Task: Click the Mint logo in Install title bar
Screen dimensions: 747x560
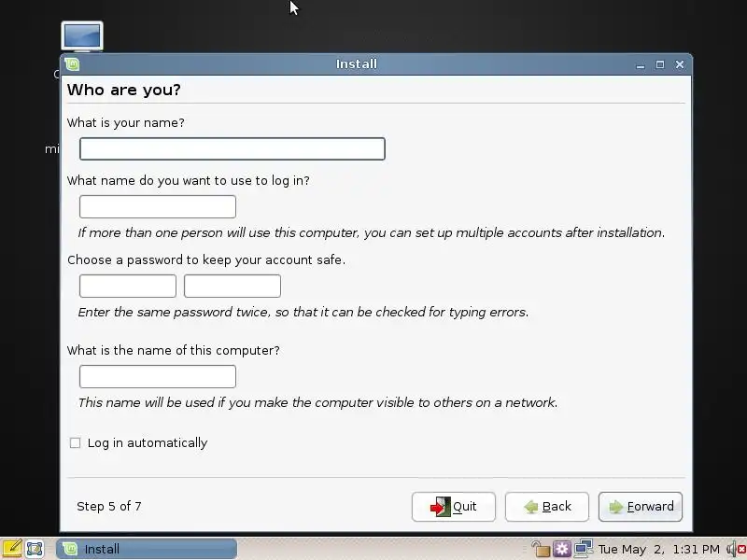Action: point(73,63)
